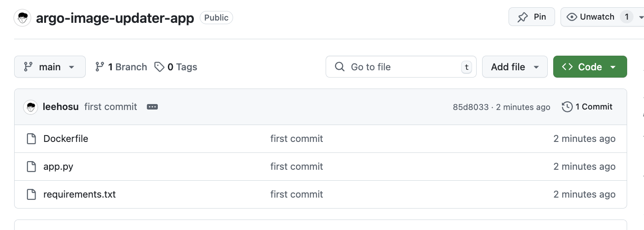Open the 1 Branch link
Screen dimensions: 644x230
click(121, 67)
